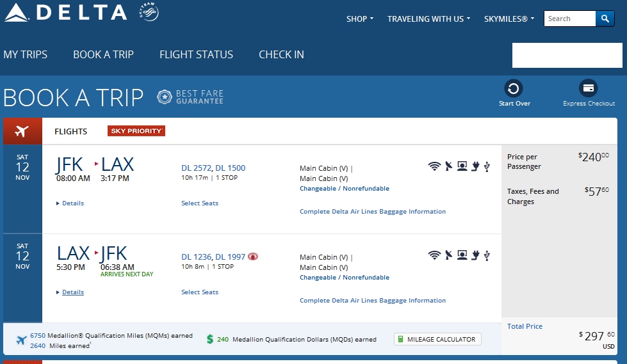Open the SHOP dropdown menu

click(360, 19)
